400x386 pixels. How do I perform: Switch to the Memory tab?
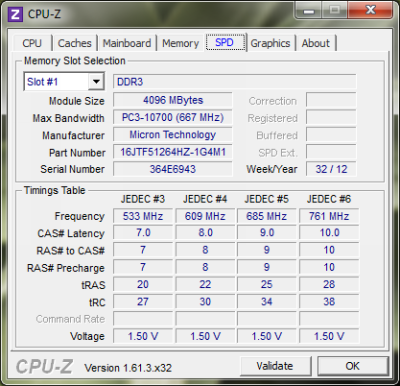(x=180, y=43)
